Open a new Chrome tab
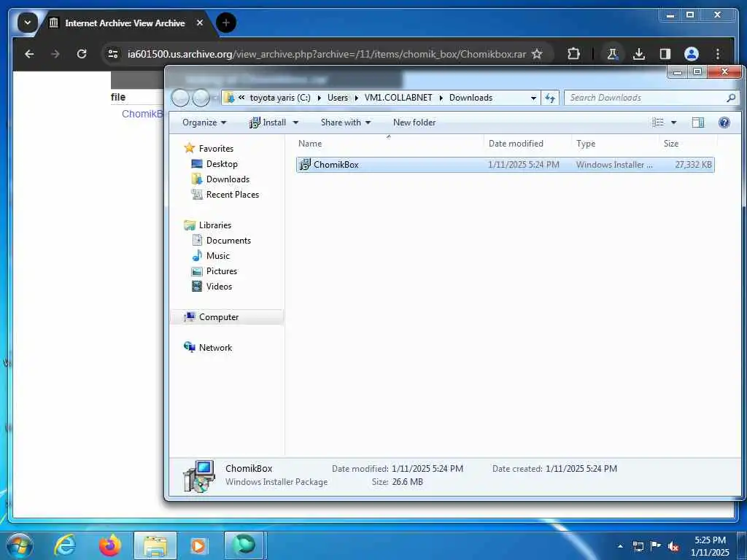The image size is (747, 560). 226,23
